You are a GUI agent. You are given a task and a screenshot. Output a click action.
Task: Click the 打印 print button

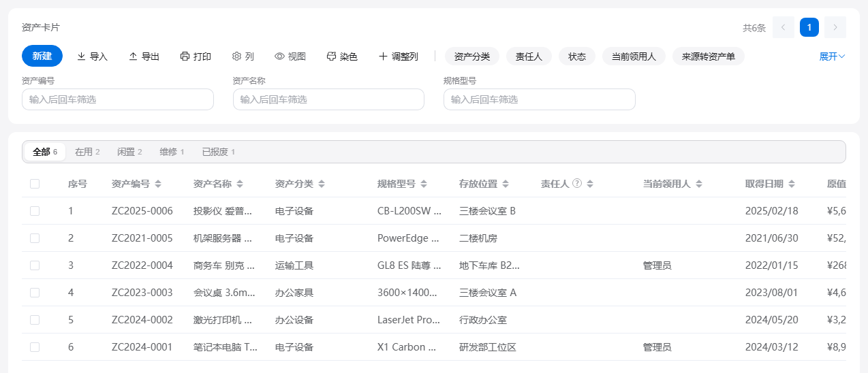coord(196,56)
